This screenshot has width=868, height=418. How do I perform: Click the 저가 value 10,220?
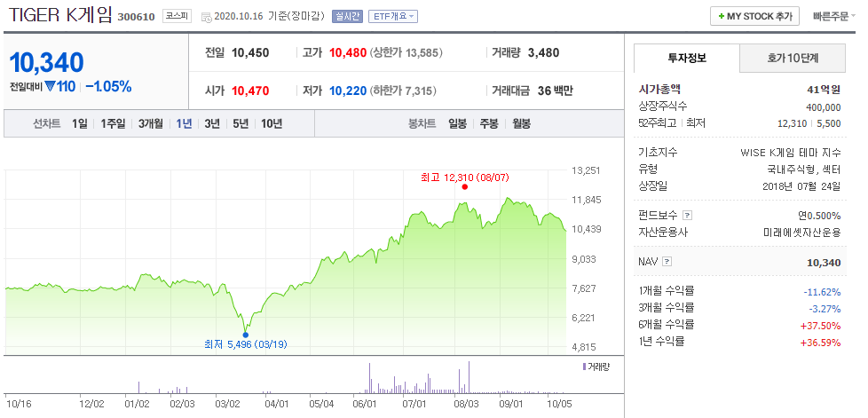pyautogui.click(x=348, y=91)
